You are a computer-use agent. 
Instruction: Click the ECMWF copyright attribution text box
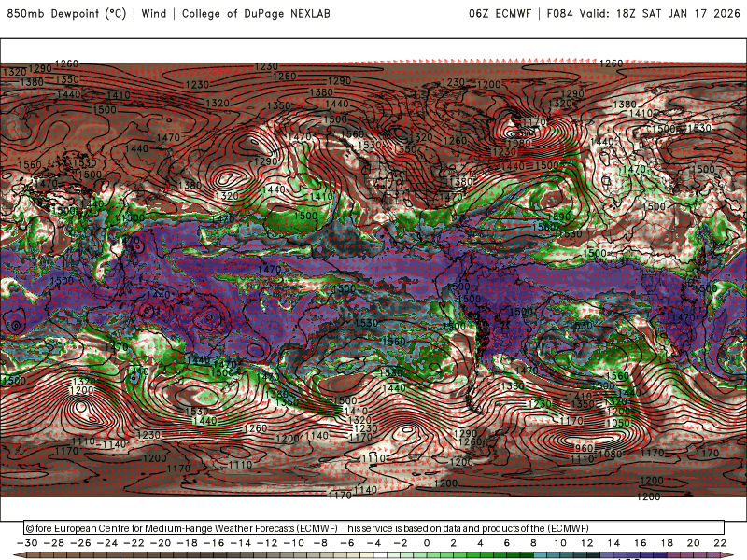374,527
